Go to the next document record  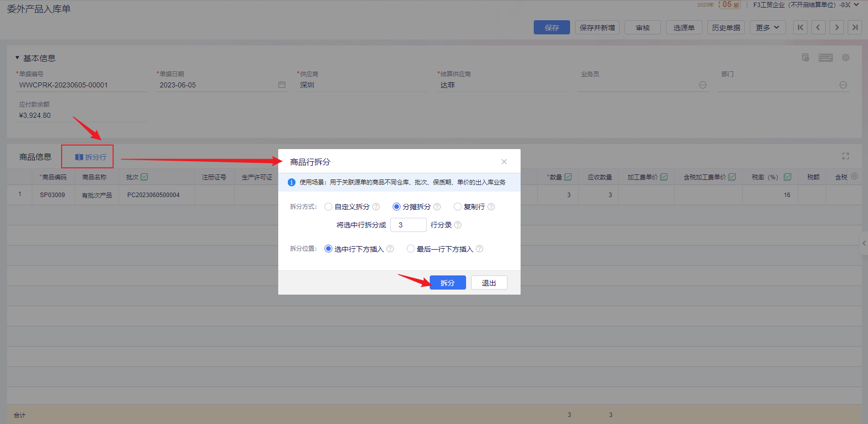click(x=837, y=27)
